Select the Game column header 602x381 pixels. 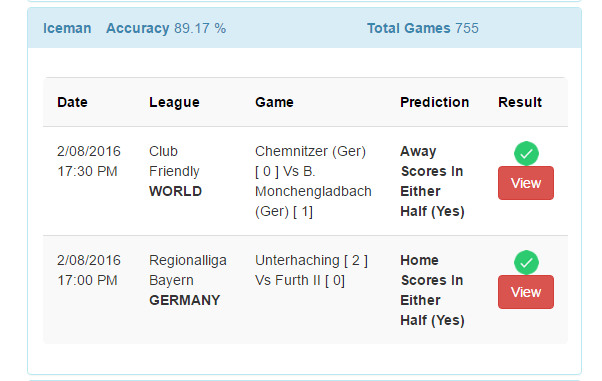pos(274,102)
